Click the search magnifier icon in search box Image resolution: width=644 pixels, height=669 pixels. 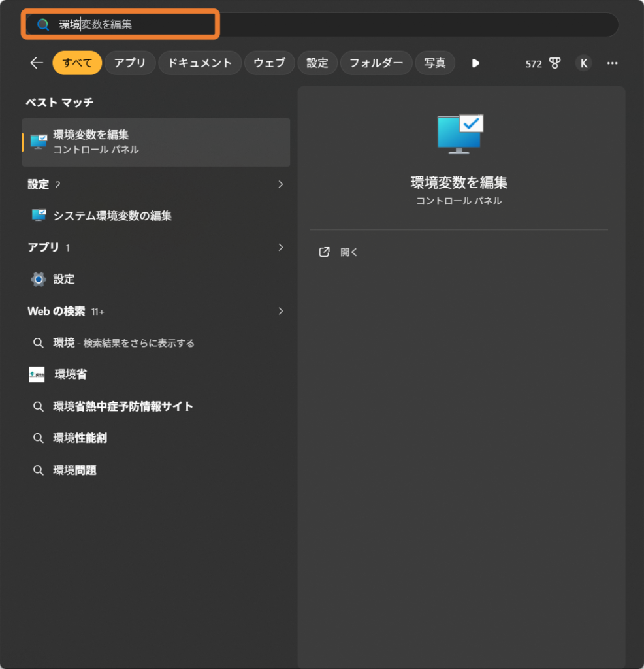click(x=42, y=24)
